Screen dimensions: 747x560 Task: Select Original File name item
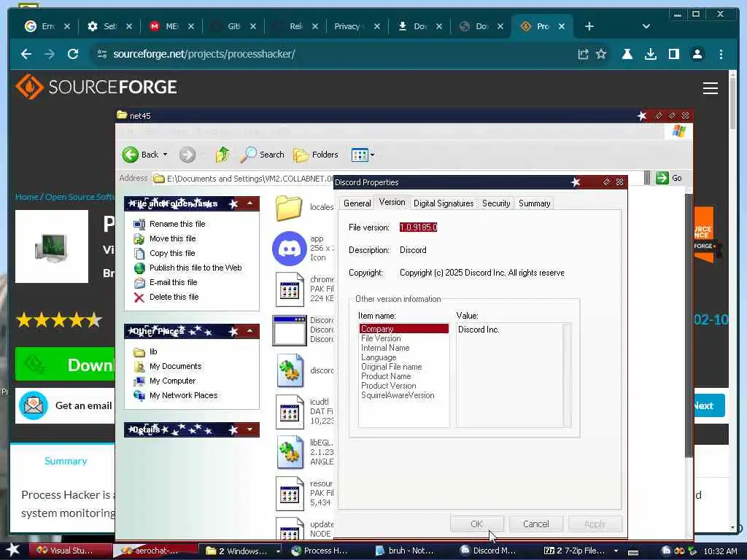[x=391, y=367]
